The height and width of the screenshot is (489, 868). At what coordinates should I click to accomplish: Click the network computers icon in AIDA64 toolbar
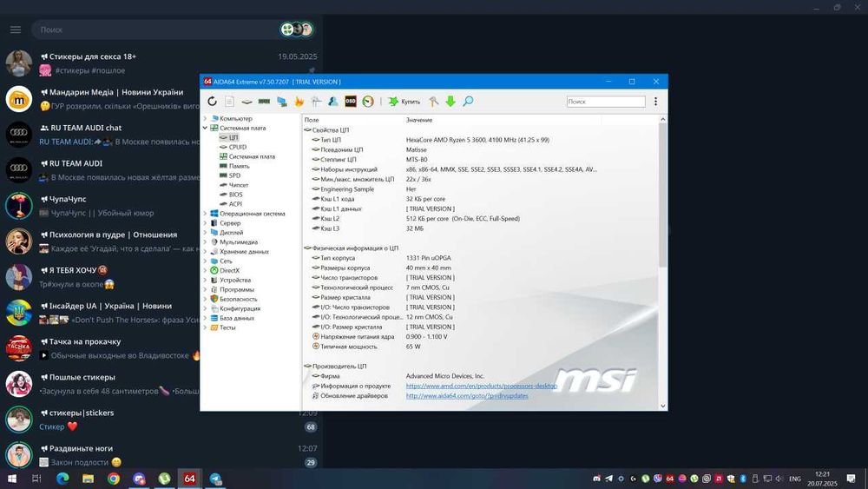pyautogui.click(x=282, y=102)
